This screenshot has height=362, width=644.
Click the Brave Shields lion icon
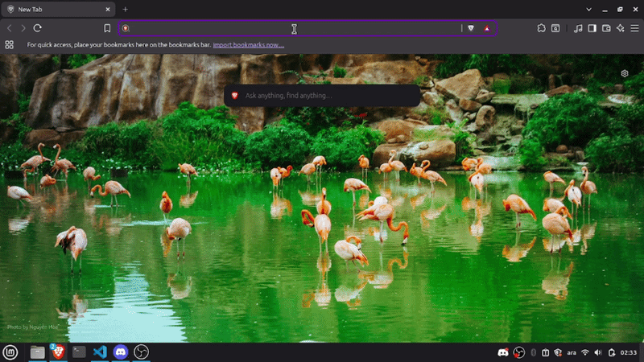coord(471,28)
